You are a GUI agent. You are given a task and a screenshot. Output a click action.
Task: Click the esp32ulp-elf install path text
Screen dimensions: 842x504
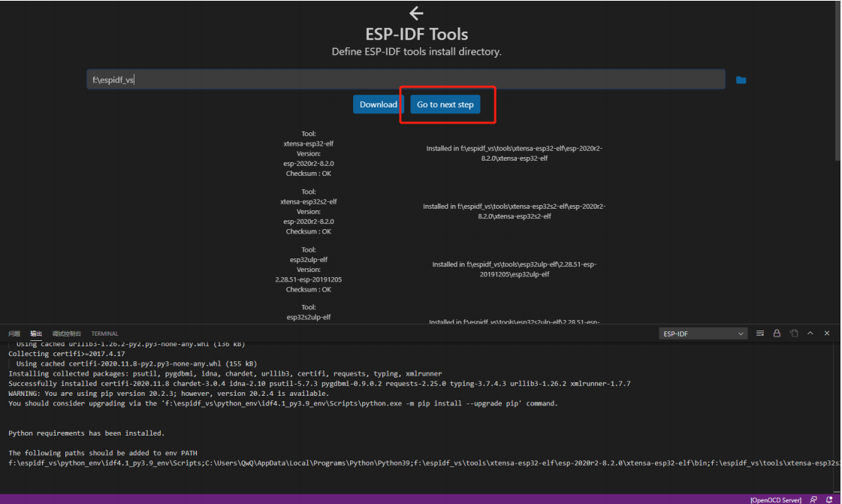coord(515,270)
